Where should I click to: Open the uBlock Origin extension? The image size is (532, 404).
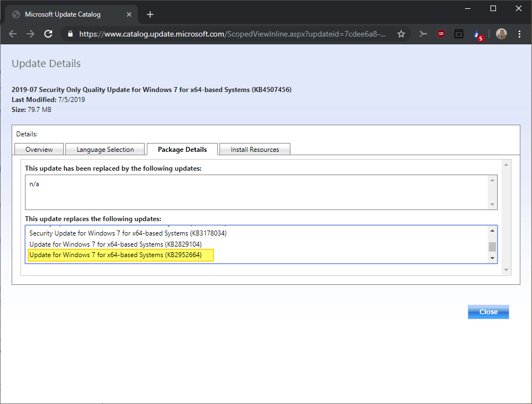(441, 34)
